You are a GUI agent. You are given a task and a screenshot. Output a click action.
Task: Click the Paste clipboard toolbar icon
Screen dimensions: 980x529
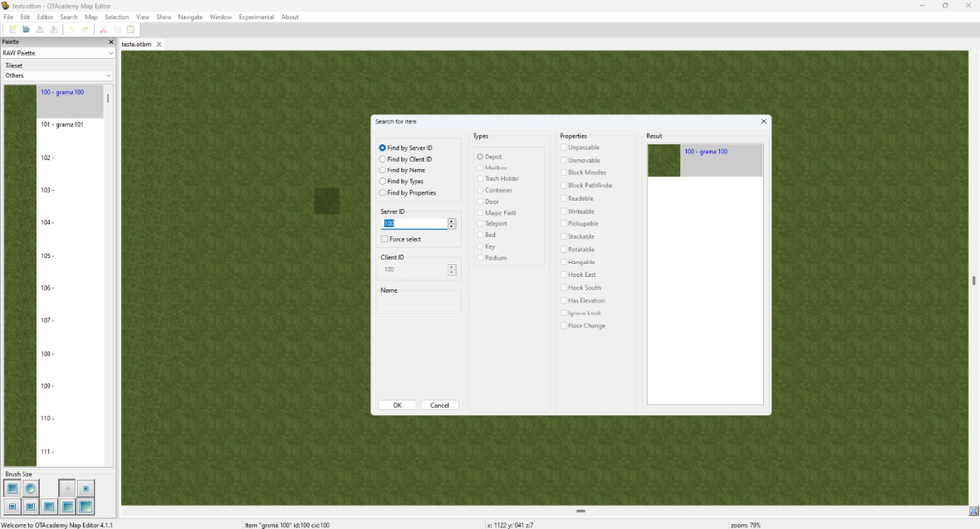pos(130,30)
